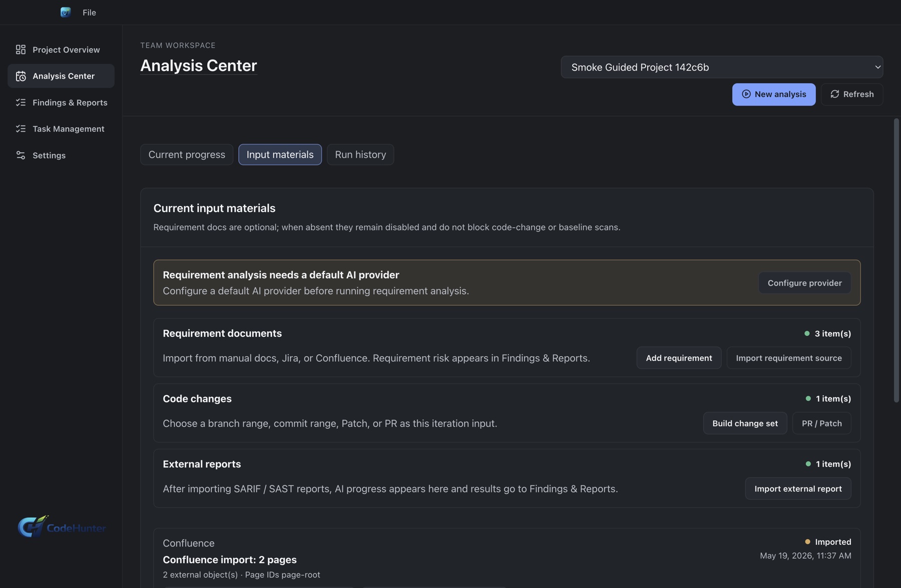This screenshot has width=901, height=588.
Task: Open Findings & Reports section
Action: [61, 102]
